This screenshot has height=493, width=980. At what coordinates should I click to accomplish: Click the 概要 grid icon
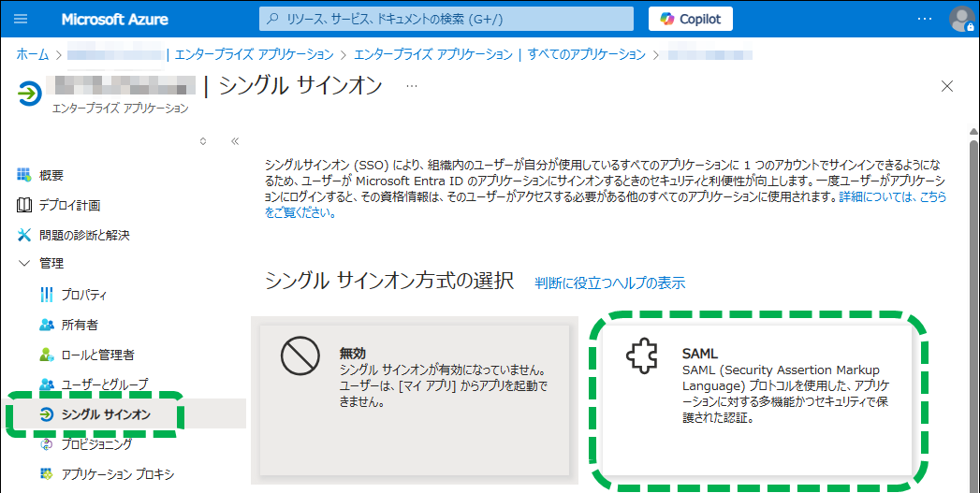pyautogui.click(x=23, y=175)
